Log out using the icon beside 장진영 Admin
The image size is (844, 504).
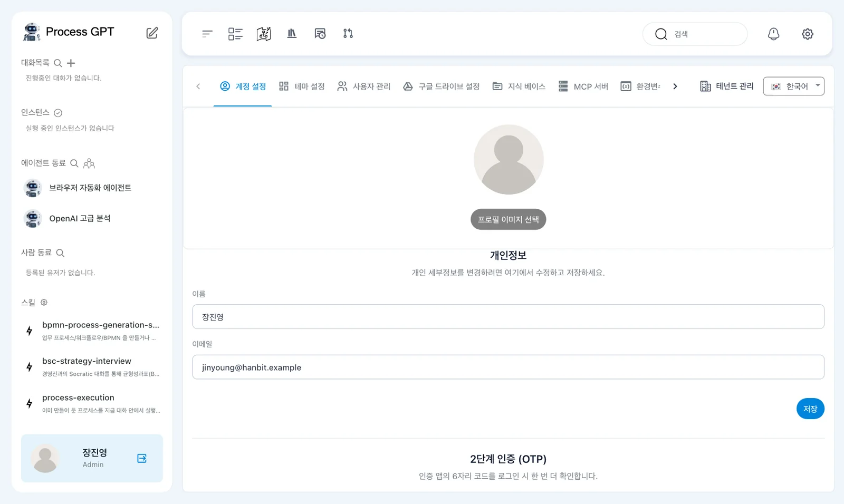click(142, 458)
